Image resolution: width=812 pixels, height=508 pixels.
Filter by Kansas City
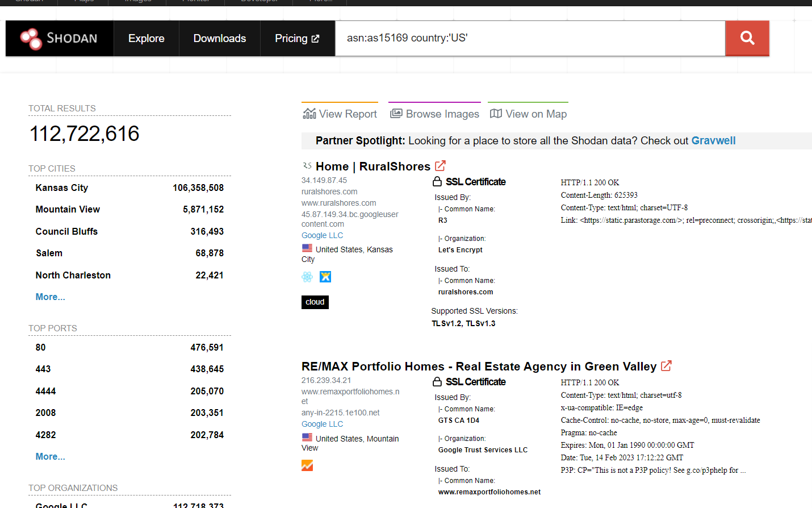point(62,188)
